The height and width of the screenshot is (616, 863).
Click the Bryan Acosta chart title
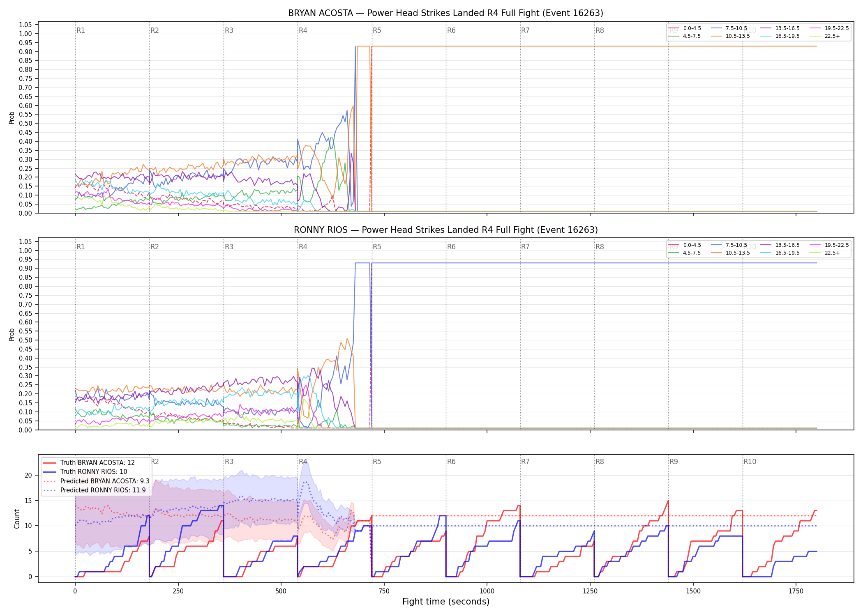(x=445, y=13)
